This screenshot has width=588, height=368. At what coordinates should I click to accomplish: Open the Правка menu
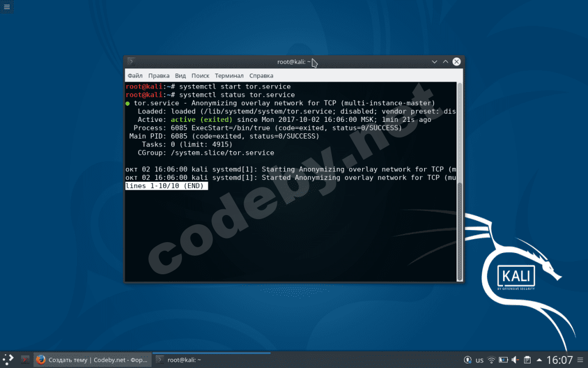158,75
